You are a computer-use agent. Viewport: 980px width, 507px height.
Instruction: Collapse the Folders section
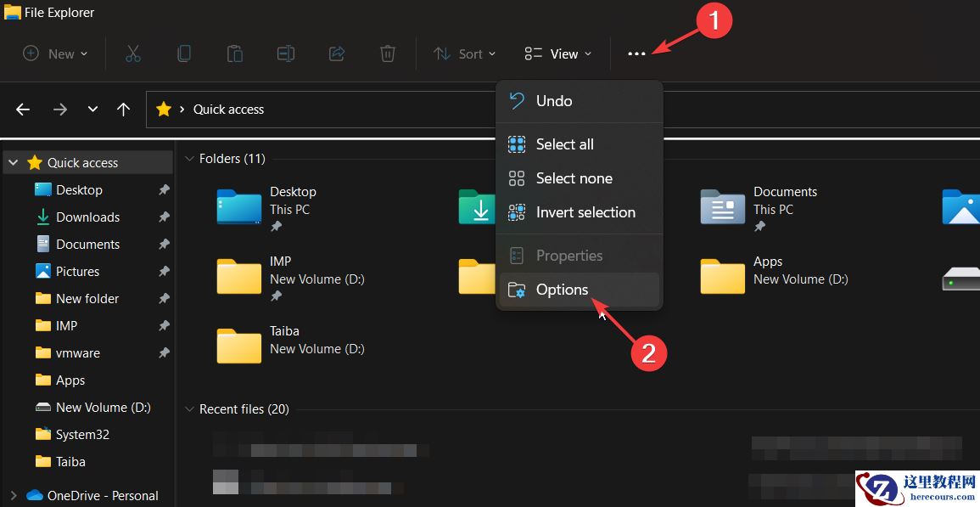pyautogui.click(x=188, y=158)
